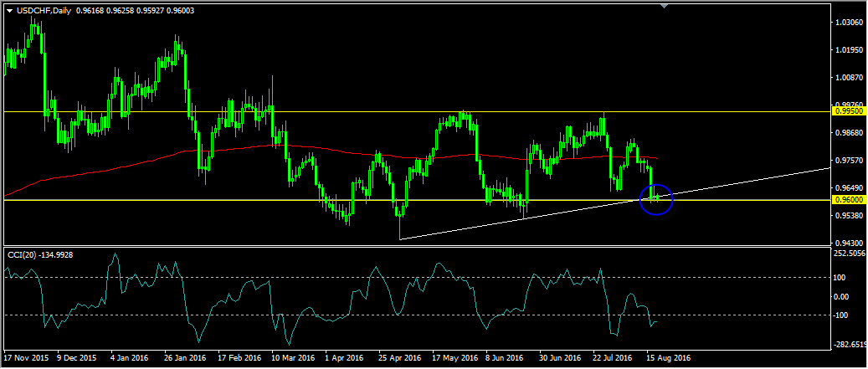Image resolution: width=868 pixels, height=369 pixels.
Task: Click the 15 Aug 2016 date label
Action: (x=670, y=358)
